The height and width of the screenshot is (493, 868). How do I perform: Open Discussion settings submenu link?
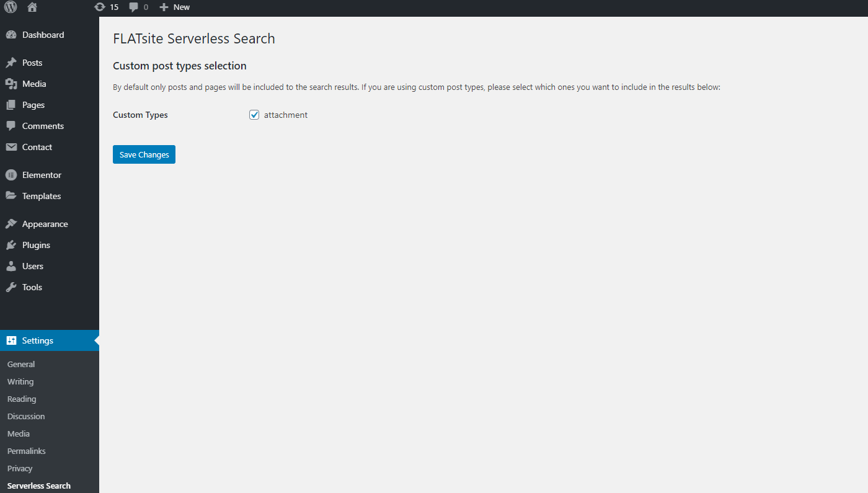(x=26, y=416)
